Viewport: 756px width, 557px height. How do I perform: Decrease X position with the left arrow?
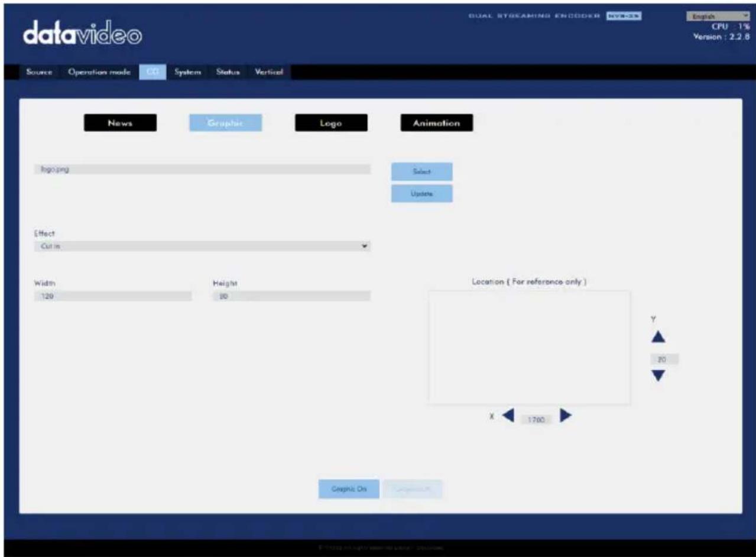[508, 416]
